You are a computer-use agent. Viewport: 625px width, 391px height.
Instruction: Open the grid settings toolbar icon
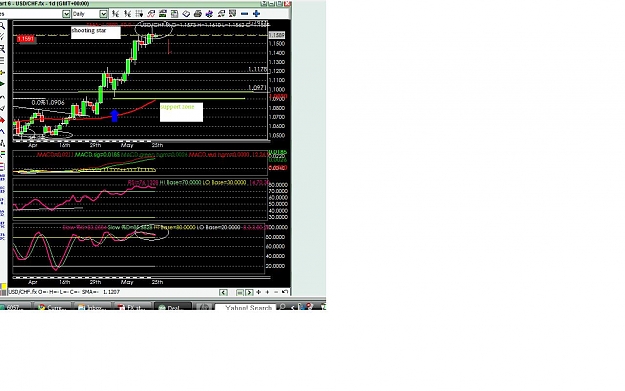139,14
